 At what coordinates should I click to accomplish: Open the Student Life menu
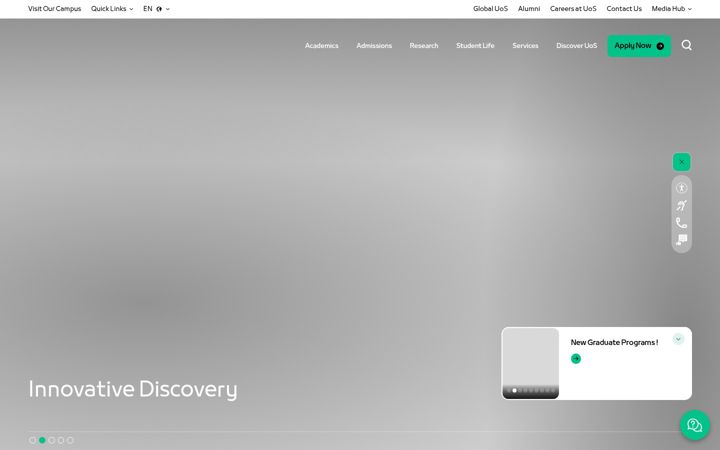(x=475, y=45)
